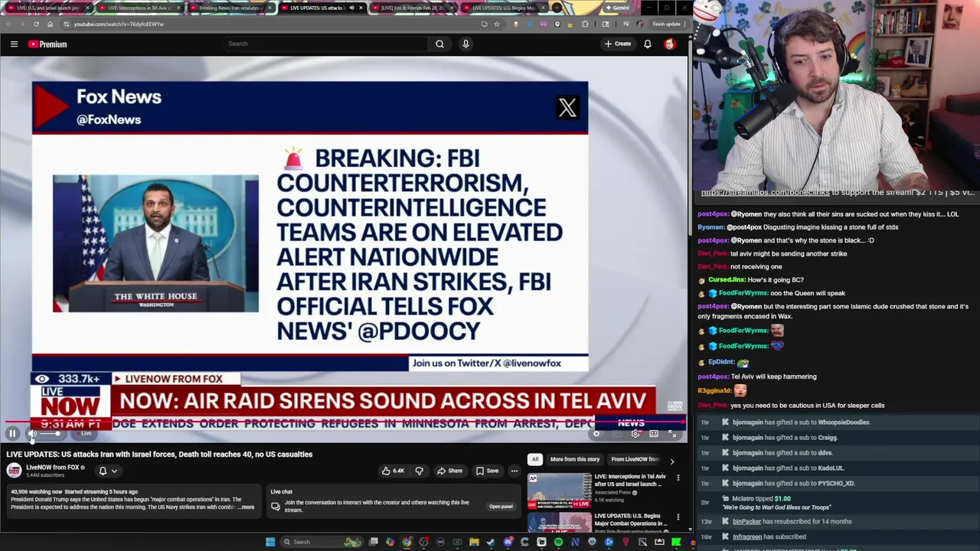The width and height of the screenshot is (980, 551).
Task: Reload the current page
Action: coord(36,24)
